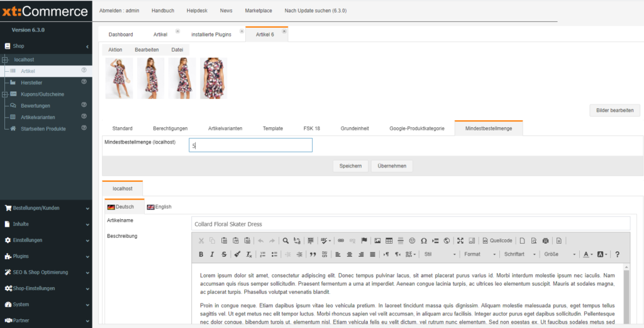
Task: Click the smiley emoticon icon
Action: point(412,240)
